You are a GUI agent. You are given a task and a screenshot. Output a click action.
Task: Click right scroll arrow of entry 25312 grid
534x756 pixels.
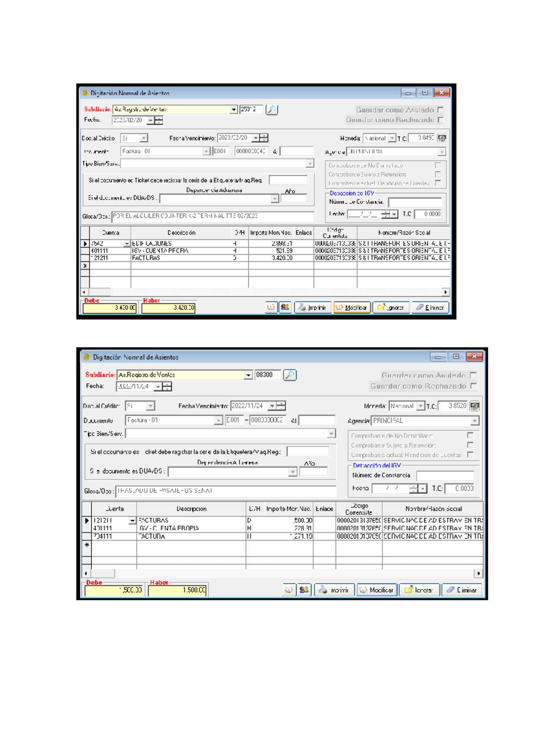tap(445, 292)
